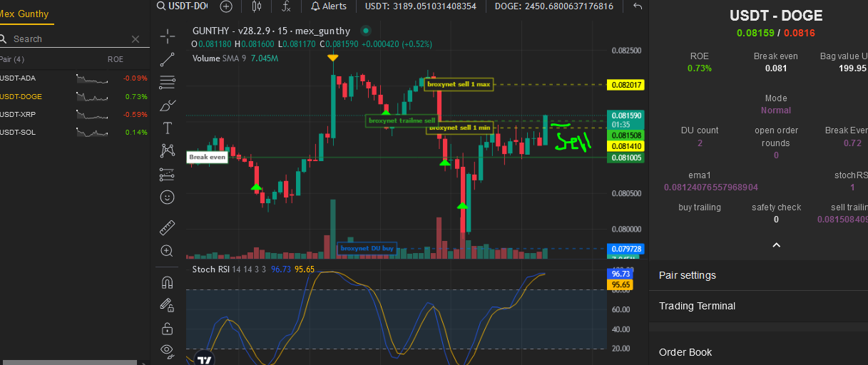The image size is (868, 365).
Task: Toggle stay in drawing mode
Action: (x=168, y=305)
